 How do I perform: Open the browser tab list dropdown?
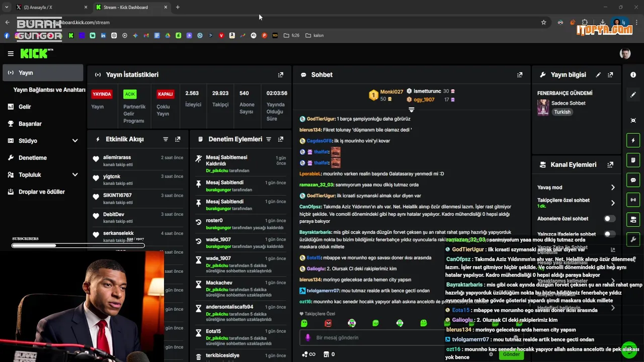tap(7, 7)
